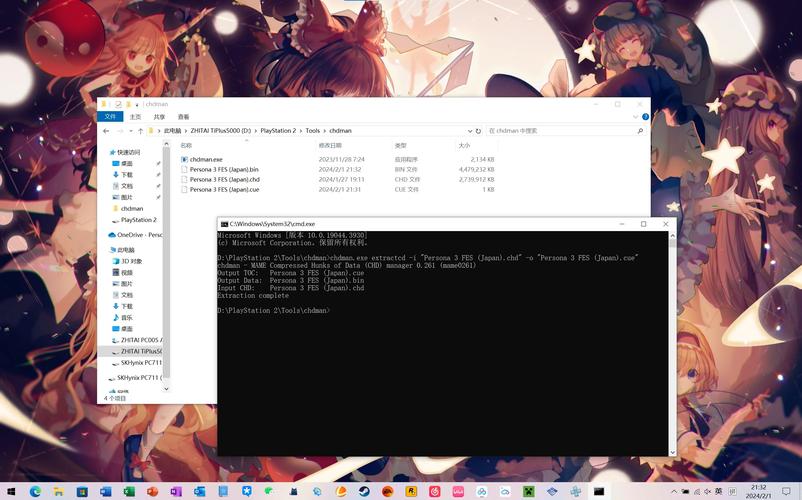Open the Explorer help icon

(x=645, y=117)
